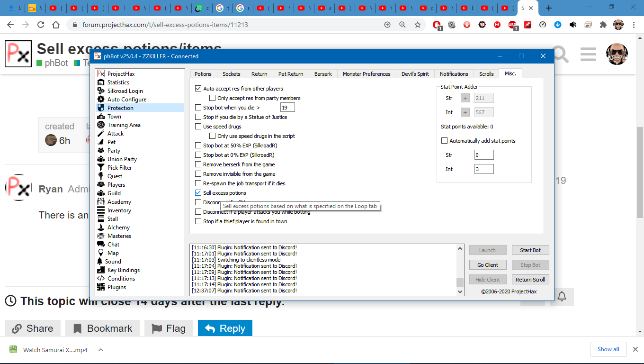Open the Map section icon

[x=100, y=253]
